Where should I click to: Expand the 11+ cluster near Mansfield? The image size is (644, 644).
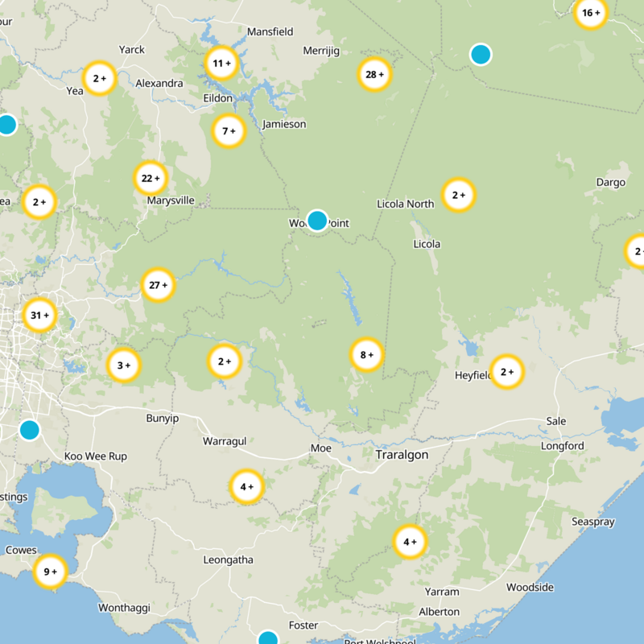(221, 64)
